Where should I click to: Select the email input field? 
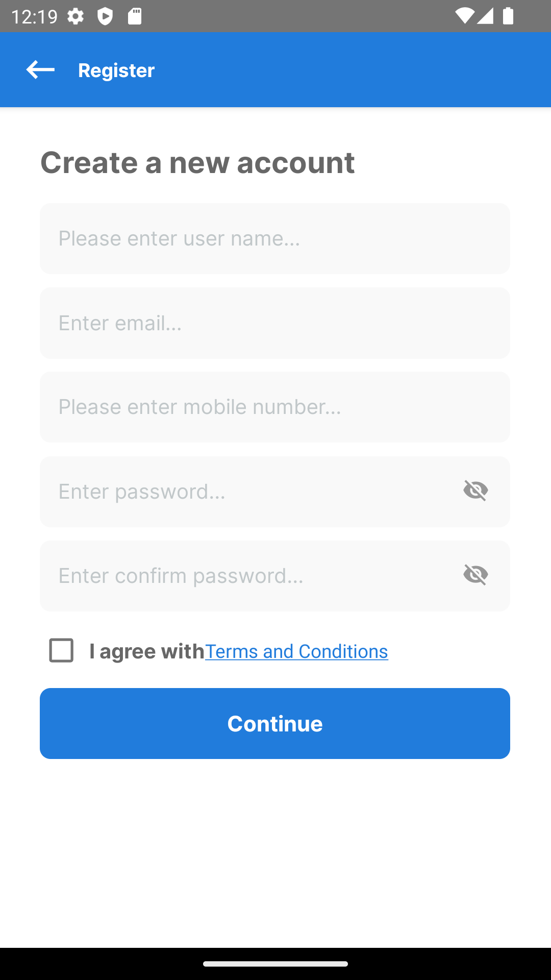click(x=275, y=323)
